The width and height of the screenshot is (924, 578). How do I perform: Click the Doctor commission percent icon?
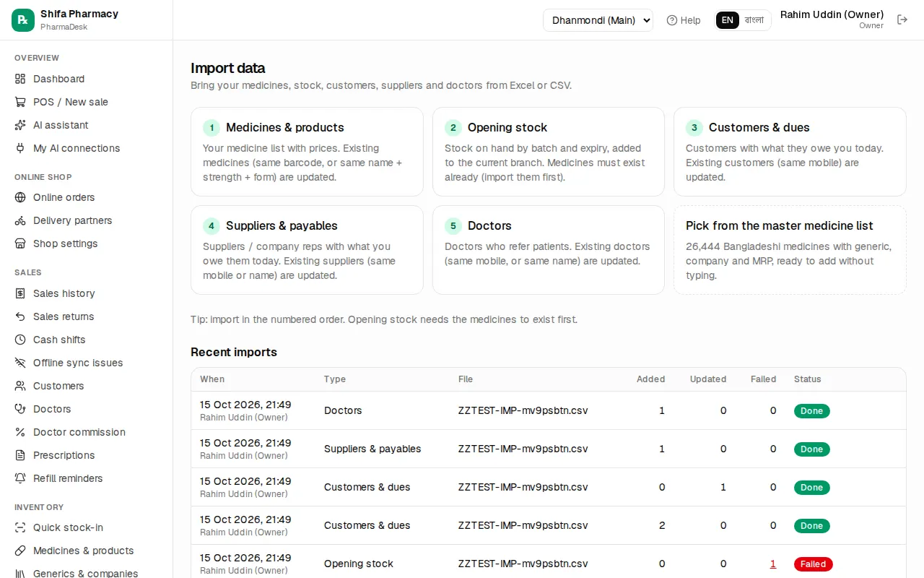point(20,432)
